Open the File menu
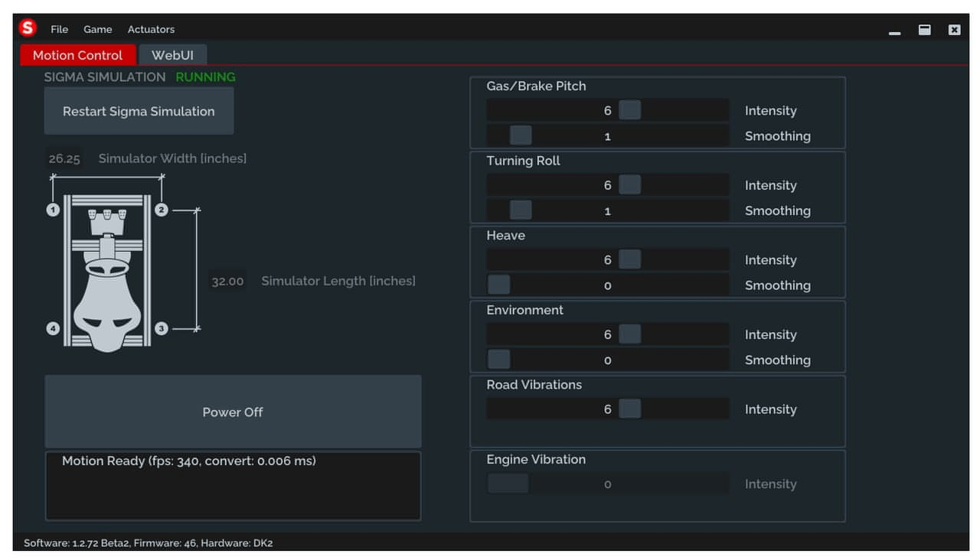The height and width of the screenshot is (557, 980). coord(59,29)
